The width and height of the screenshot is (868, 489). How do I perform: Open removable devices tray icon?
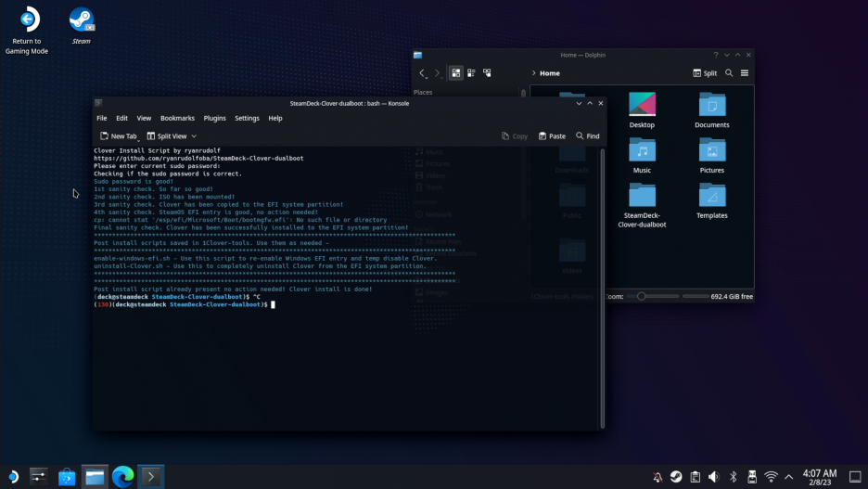[x=752, y=477]
